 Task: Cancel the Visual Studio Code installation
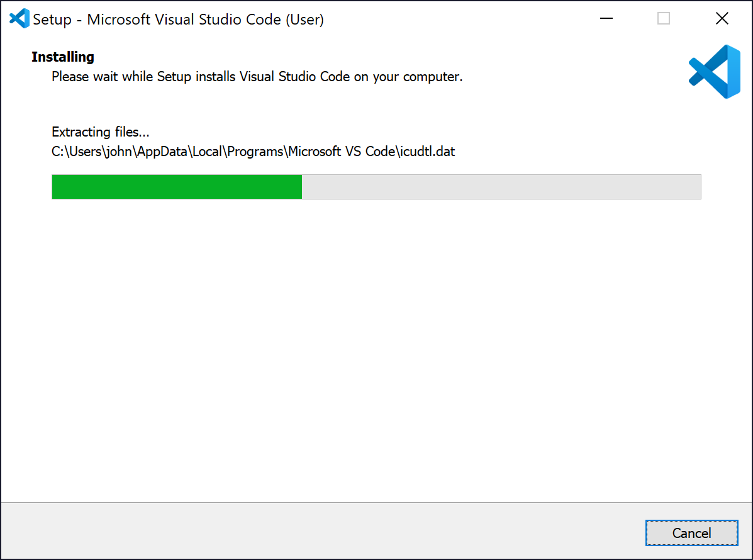tap(691, 533)
